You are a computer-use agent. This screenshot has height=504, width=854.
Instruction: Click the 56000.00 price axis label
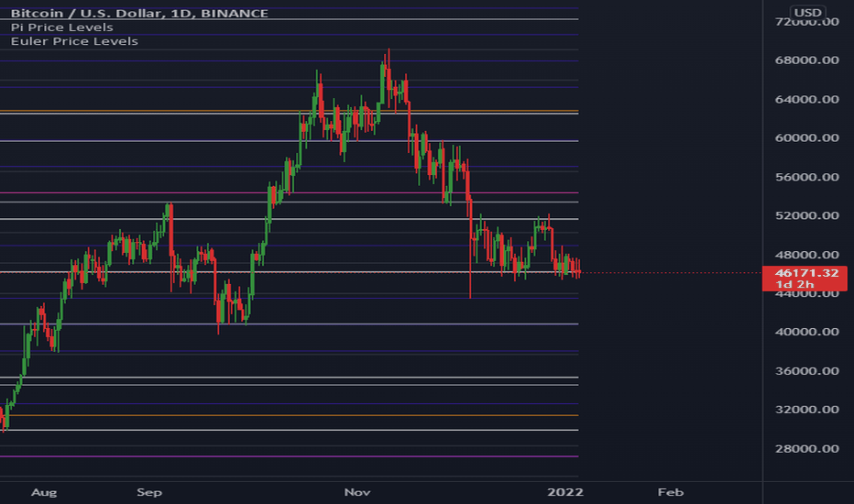tap(806, 177)
